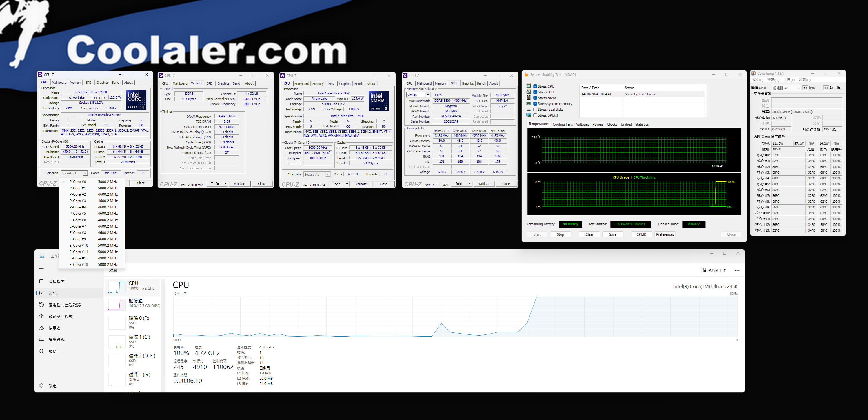Click the Slot #2 dropdown in AIDA64 SPD
This screenshot has width=868, height=420.
coord(417,95)
